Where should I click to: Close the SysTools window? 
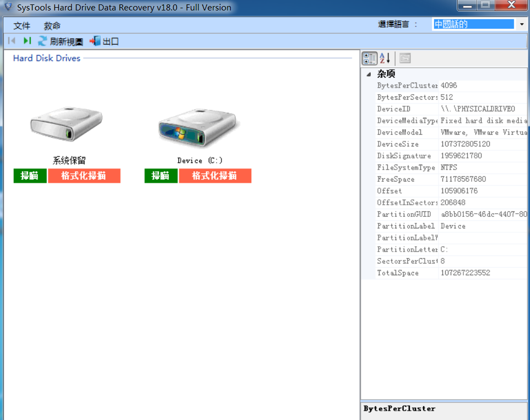[x=511, y=5]
